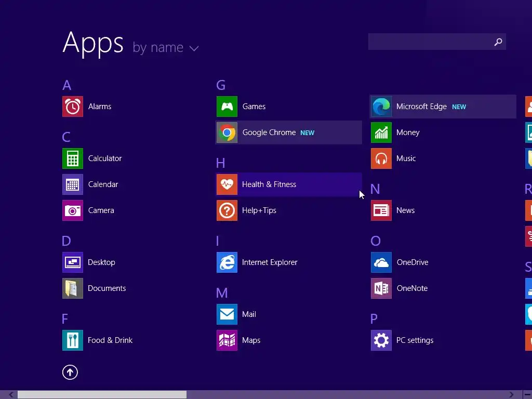Select the 'O' letter group header
This screenshot has width=532, height=399.
coord(376,241)
